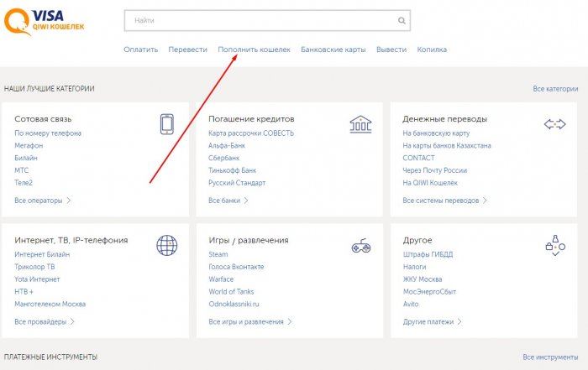588x370 pixels.
Task: Expand Все игры и развлечения chevron
Action: click(290, 321)
